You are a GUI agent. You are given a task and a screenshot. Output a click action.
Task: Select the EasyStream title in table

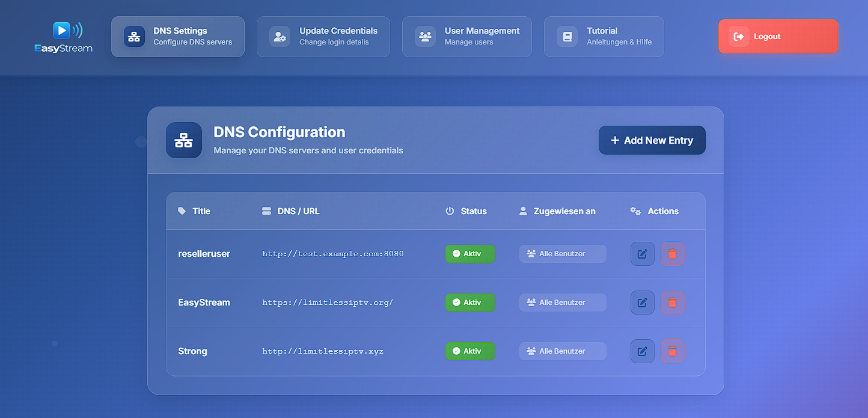pos(204,303)
